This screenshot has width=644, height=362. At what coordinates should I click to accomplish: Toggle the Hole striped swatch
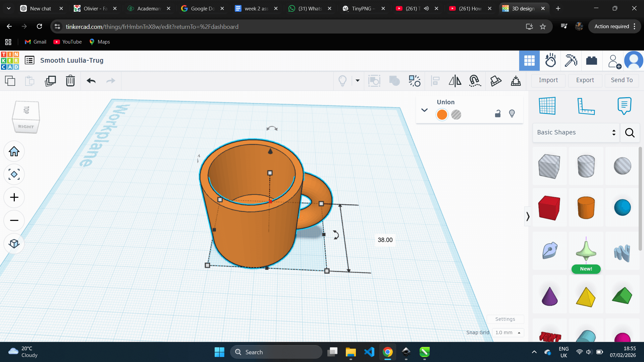coord(456,115)
